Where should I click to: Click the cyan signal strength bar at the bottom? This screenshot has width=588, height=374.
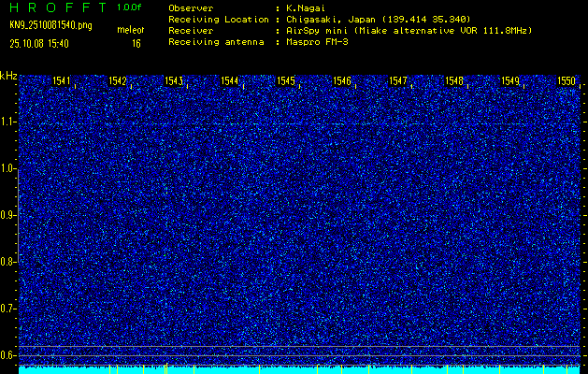click(x=299, y=370)
